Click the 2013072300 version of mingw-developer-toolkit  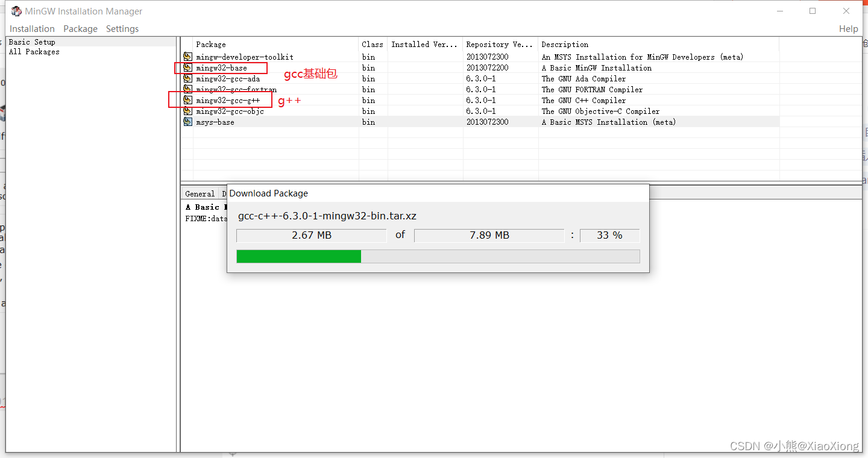[x=487, y=57]
